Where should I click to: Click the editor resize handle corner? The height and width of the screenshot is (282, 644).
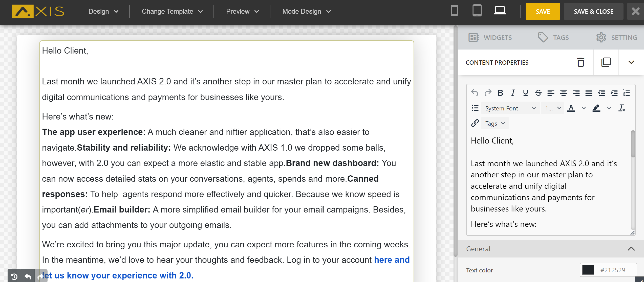[632, 232]
